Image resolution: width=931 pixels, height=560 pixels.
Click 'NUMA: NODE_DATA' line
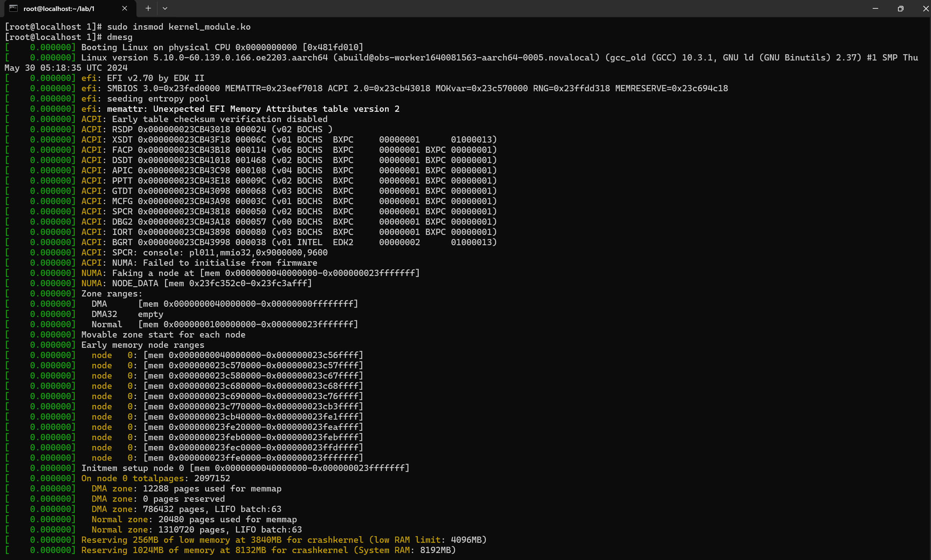click(x=197, y=283)
